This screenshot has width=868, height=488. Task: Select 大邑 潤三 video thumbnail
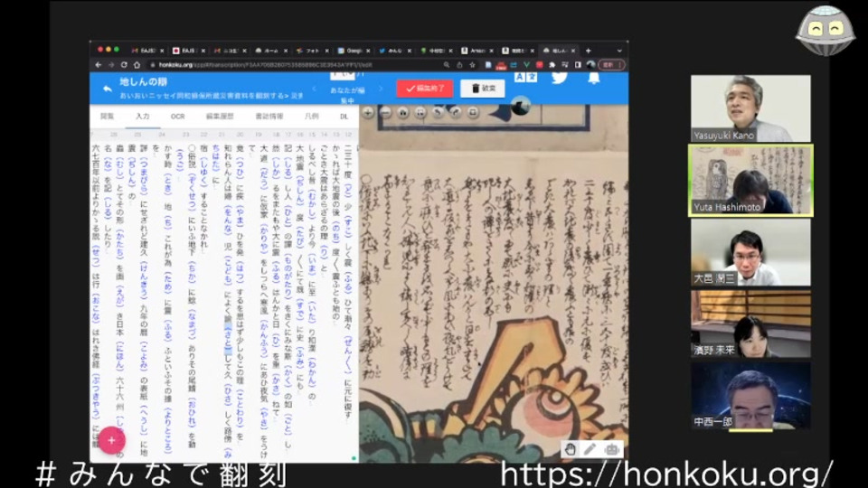(x=750, y=252)
